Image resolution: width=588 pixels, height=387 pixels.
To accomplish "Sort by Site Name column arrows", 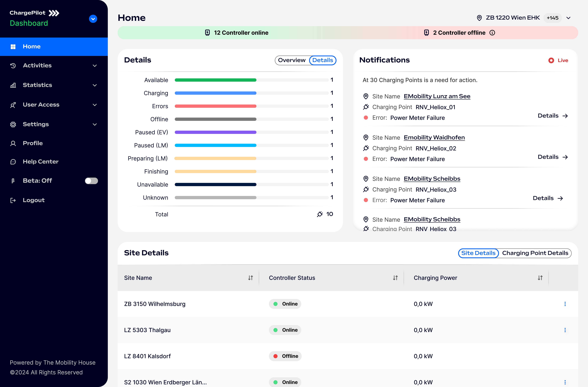I will (251, 278).
